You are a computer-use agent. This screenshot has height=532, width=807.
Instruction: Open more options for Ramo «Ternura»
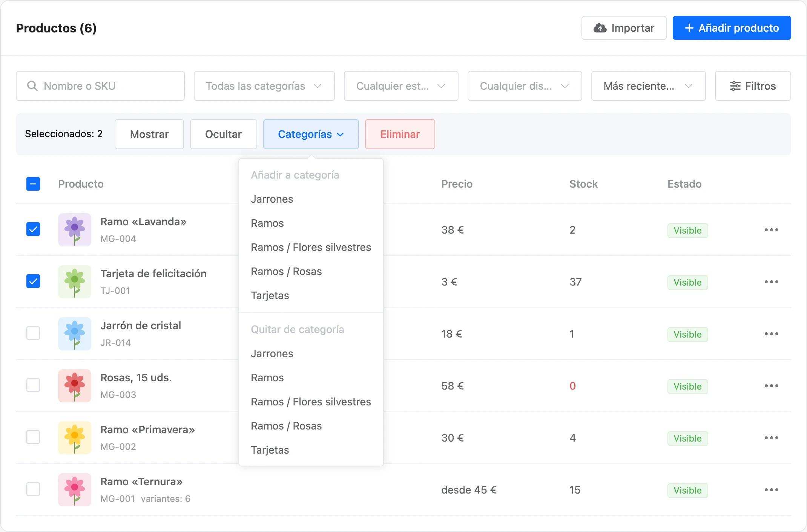771,490
